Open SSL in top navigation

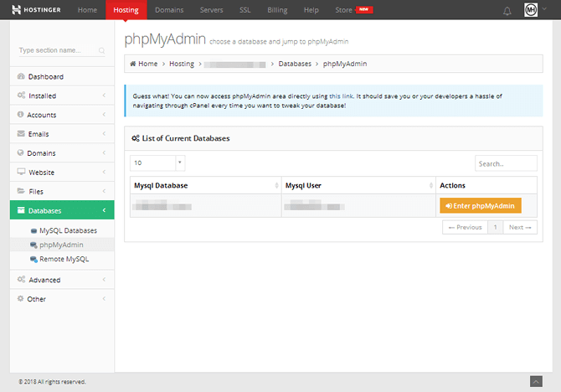[245, 10]
